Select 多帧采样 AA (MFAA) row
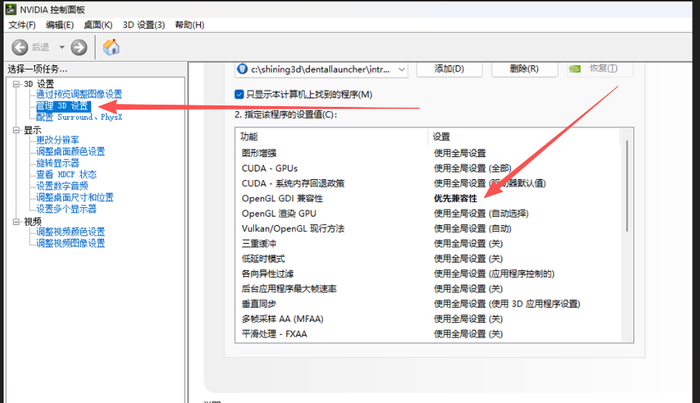Viewport: 700px width, 403px height. click(x=428, y=319)
